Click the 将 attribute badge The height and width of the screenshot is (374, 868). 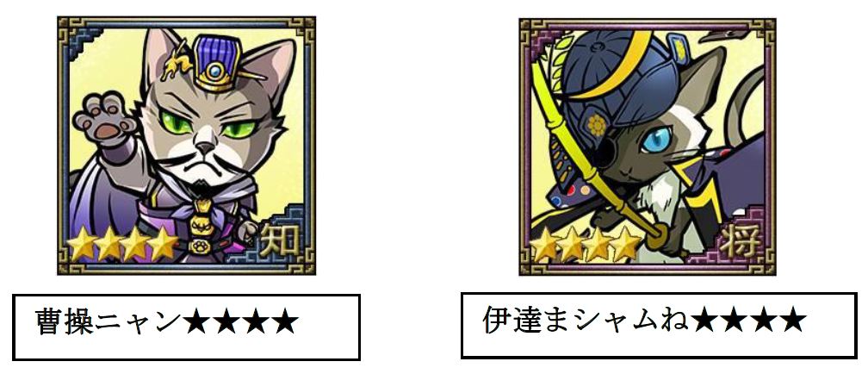pos(741,242)
